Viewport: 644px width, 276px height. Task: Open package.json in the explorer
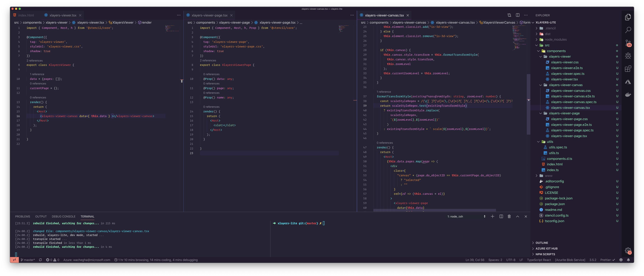[555, 204]
